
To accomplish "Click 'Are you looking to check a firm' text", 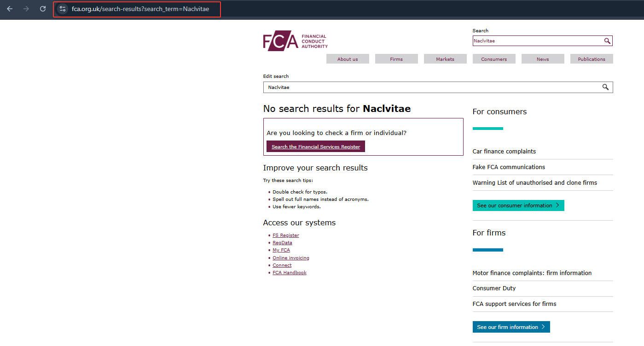I will click(337, 133).
